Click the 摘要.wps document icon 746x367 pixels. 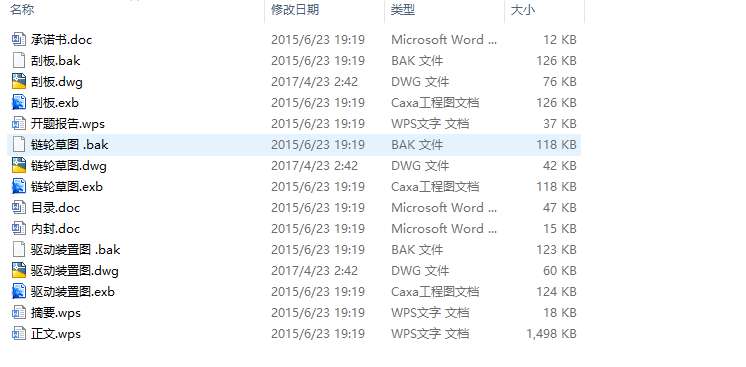pos(19,312)
